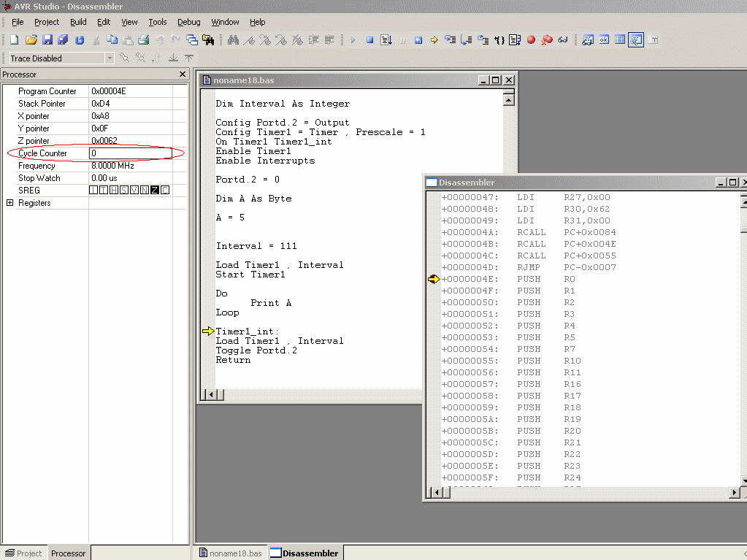The width and height of the screenshot is (747, 560).
Task: Toggle the C flag in SREG
Action: 165,191
